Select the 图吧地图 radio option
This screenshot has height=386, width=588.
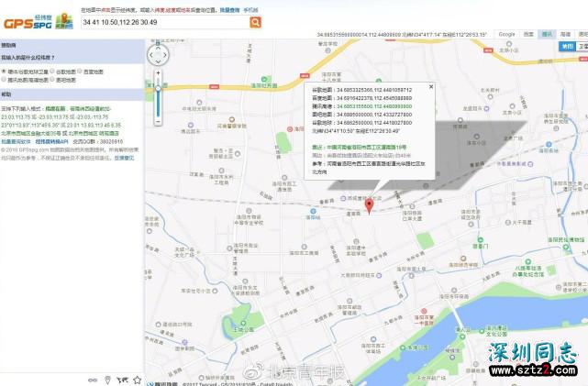[x=52, y=80]
